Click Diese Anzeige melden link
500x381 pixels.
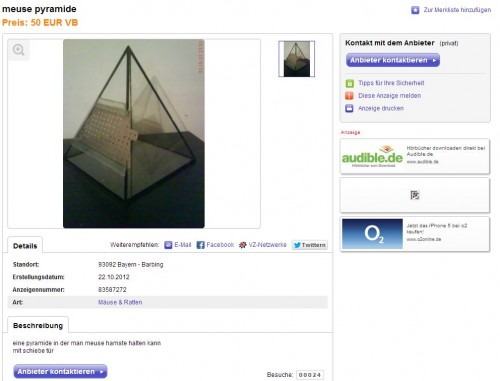pos(389,96)
